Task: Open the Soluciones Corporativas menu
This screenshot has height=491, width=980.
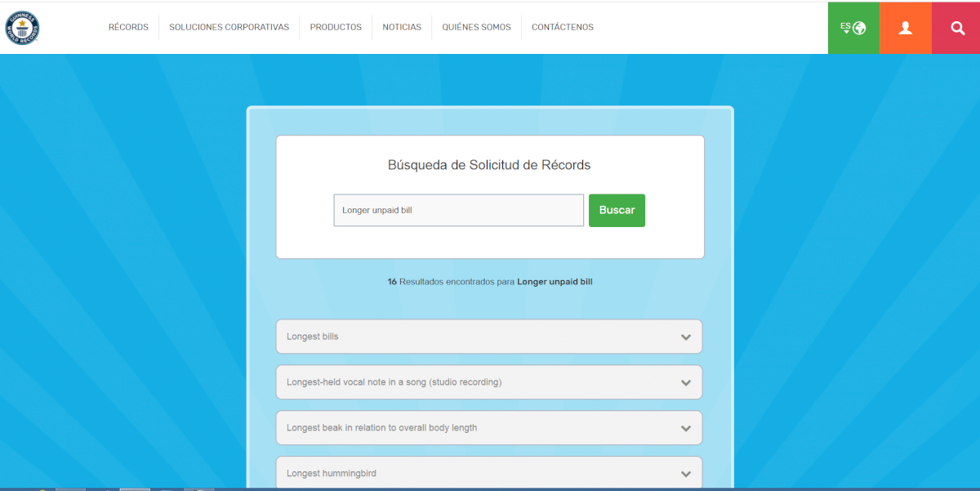Action: tap(229, 27)
